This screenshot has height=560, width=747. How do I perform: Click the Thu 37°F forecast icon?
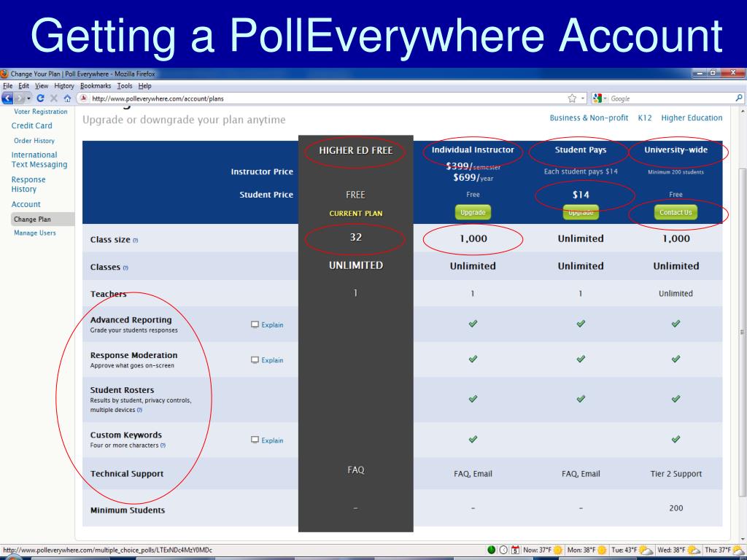[739, 550]
